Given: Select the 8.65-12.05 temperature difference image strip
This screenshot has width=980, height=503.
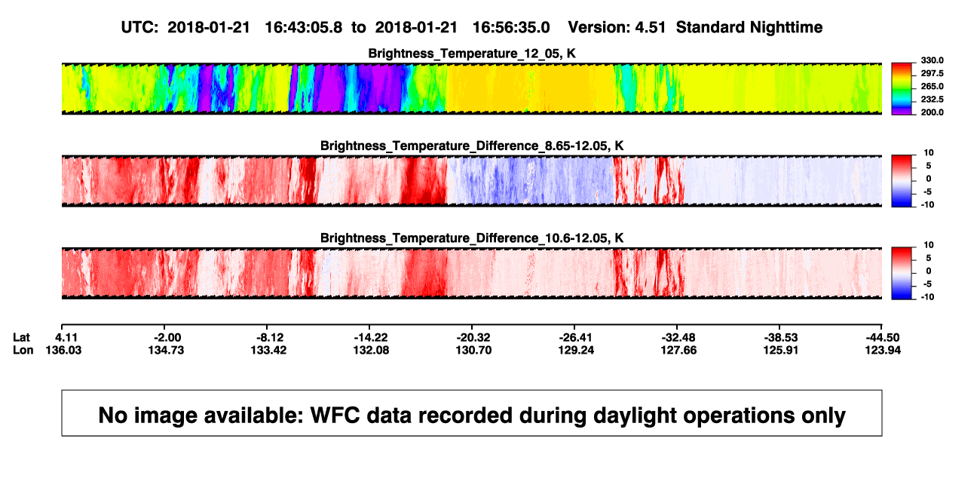Looking at the screenshot, I should tap(471, 181).
